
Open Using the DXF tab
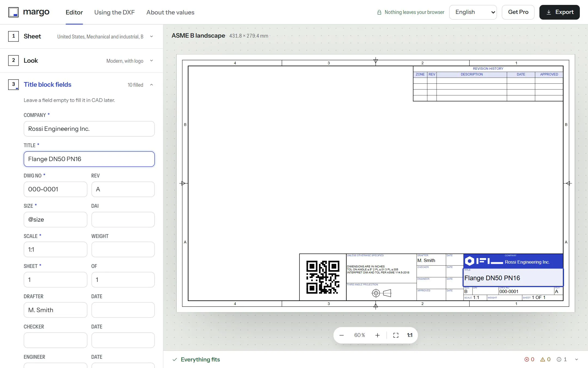click(x=114, y=12)
